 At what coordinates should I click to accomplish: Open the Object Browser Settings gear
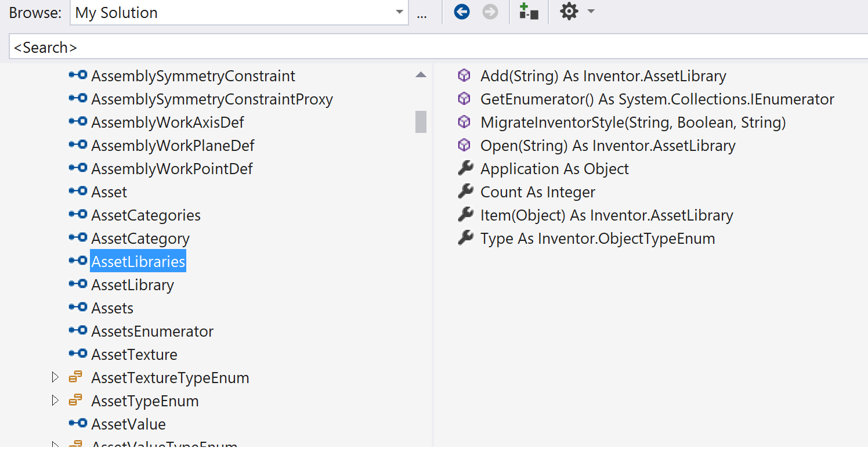pyautogui.click(x=569, y=12)
